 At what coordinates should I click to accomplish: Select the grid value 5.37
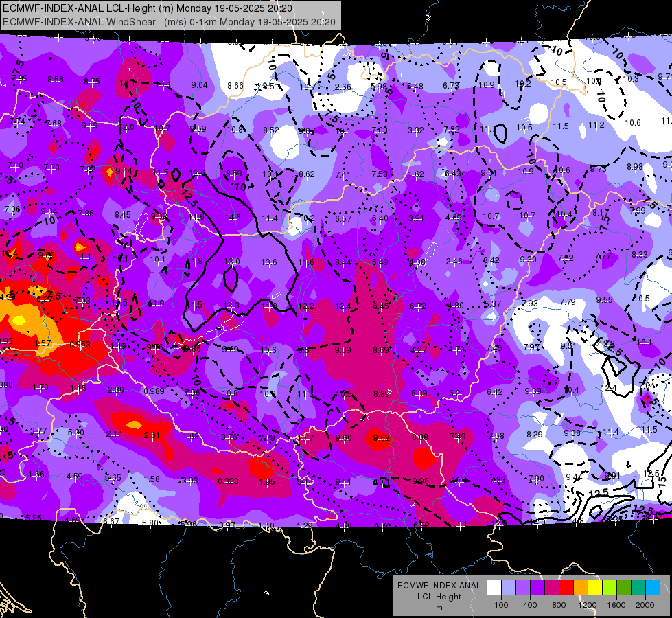click(x=492, y=304)
